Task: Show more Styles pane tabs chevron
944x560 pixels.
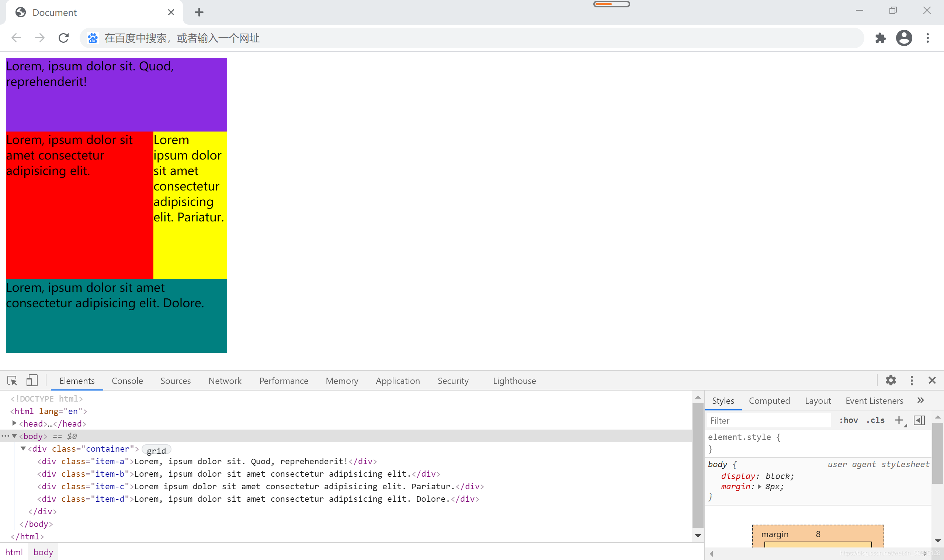Action: [x=921, y=400]
